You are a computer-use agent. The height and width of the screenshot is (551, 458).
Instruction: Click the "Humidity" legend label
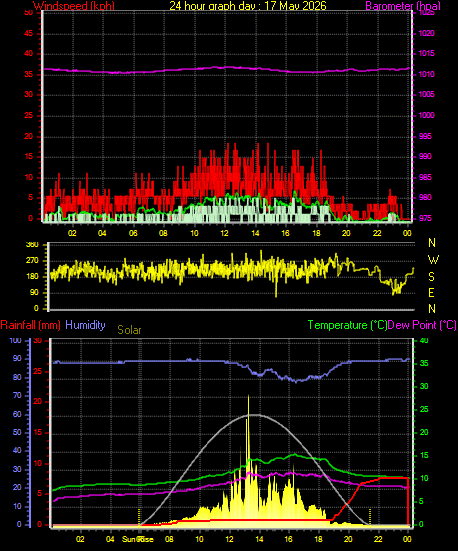coord(85,325)
